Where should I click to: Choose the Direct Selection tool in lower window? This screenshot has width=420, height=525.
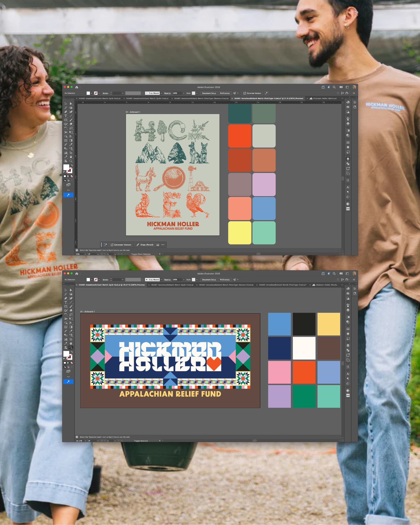(71, 290)
